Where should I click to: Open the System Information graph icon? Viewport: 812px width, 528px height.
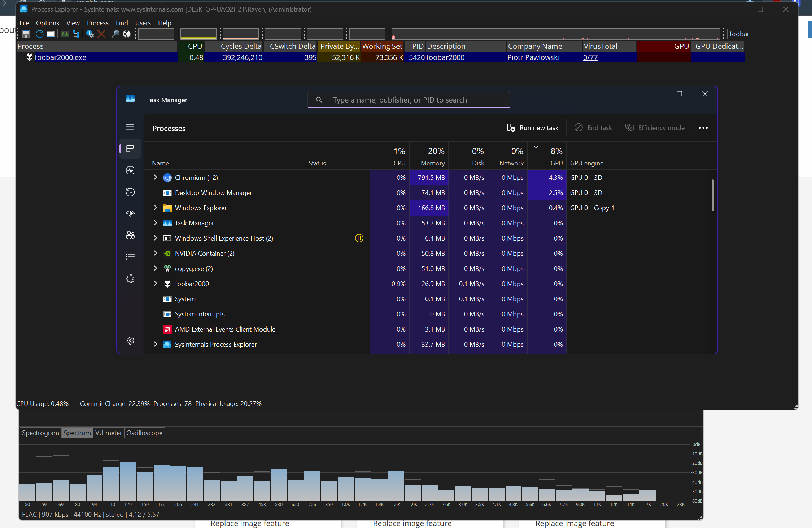(65, 34)
